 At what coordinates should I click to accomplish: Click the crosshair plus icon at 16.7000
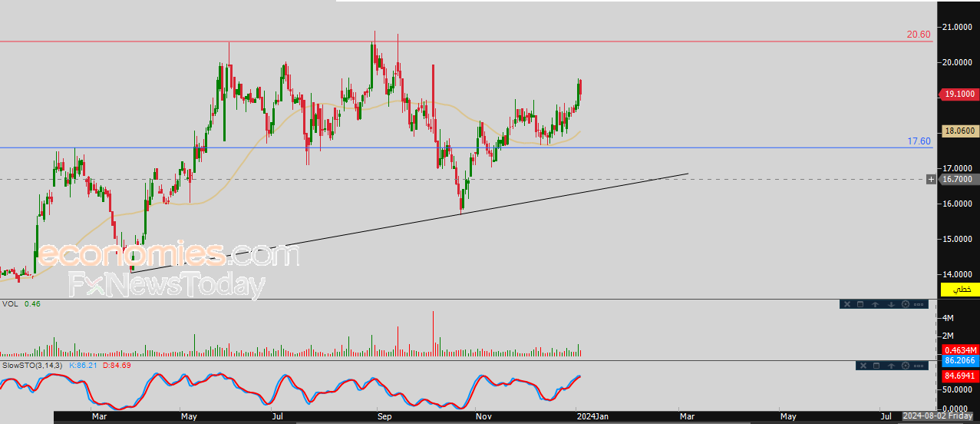click(932, 179)
